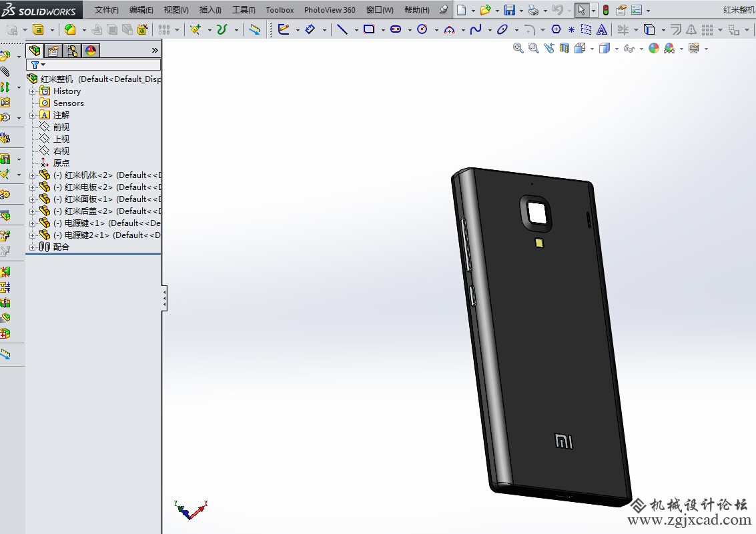Switch to the DisplayManager tab
This screenshot has width=756, height=534.
(91, 51)
